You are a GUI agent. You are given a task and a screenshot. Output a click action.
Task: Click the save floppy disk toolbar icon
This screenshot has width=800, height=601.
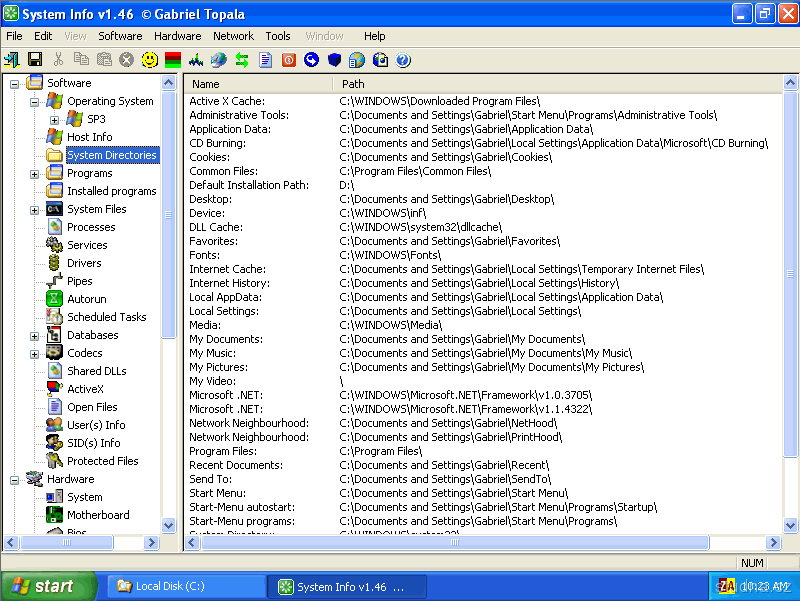pyautogui.click(x=35, y=60)
